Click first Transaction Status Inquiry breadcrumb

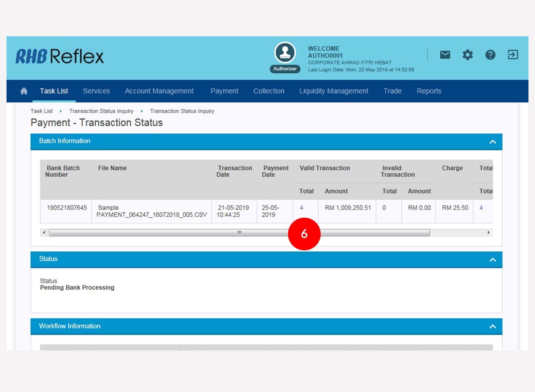click(x=101, y=111)
